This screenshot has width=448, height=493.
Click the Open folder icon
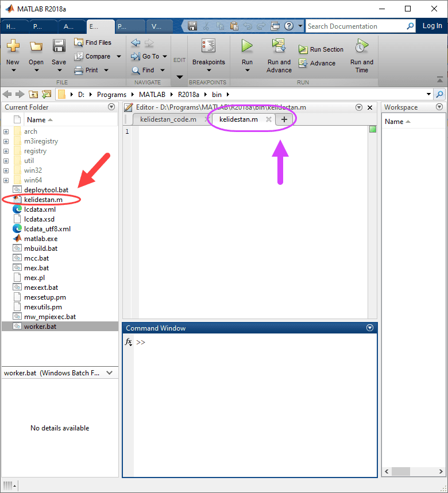pyautogui.click(x=36, y=46)
